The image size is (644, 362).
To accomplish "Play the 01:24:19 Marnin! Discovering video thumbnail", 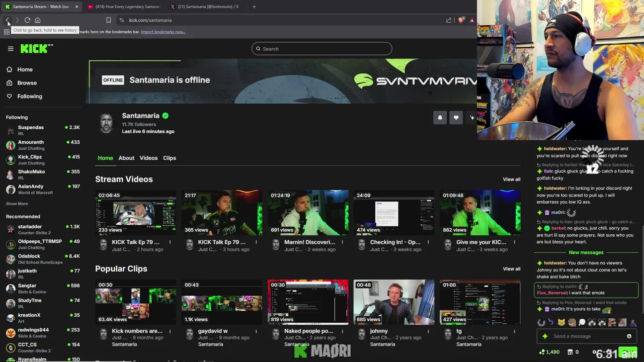I will [308, 213].
